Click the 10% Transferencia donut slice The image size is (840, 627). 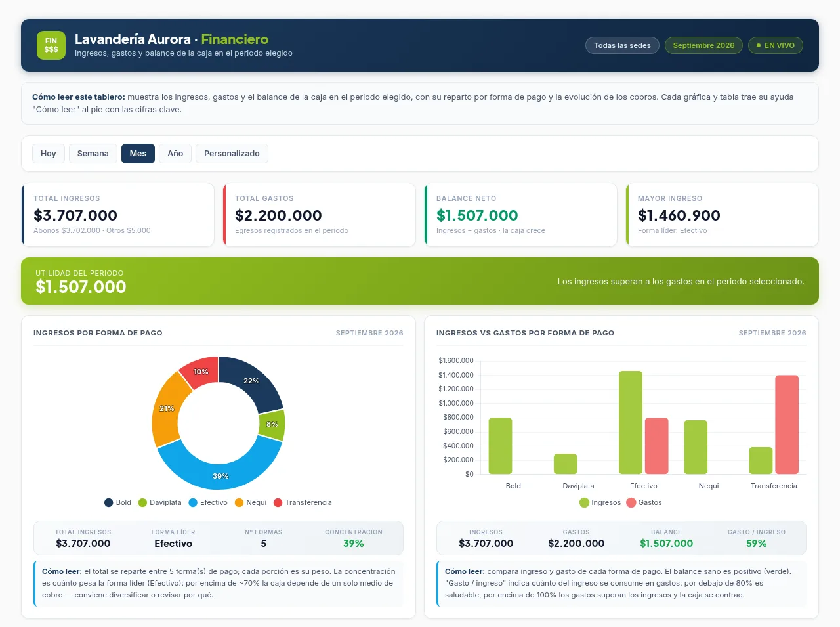click(x=199, y=372)
